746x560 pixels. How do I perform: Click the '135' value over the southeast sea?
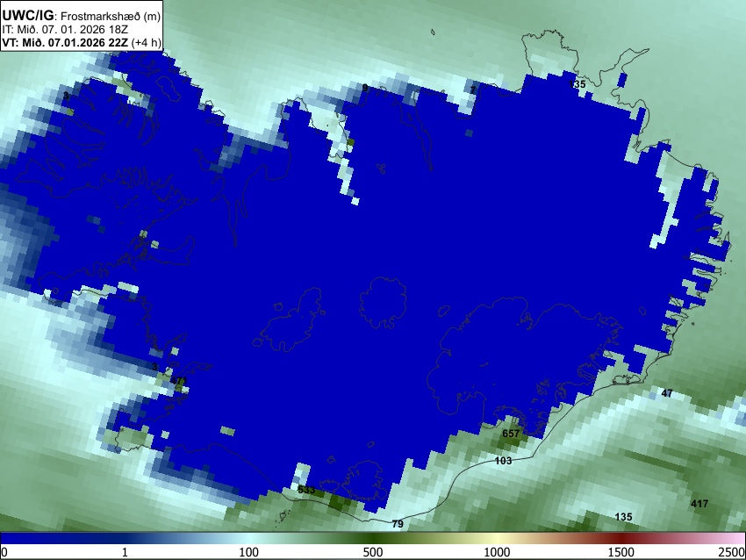(624, 517)
